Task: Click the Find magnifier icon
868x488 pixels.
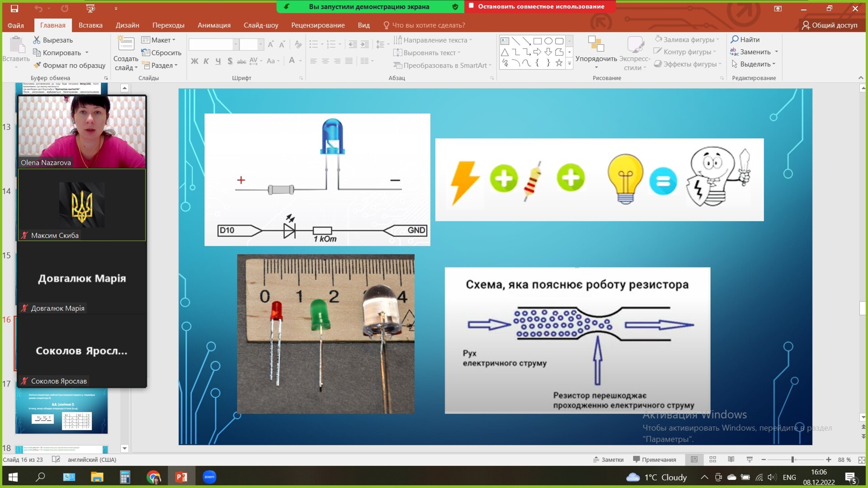Action: pos(735,39)
